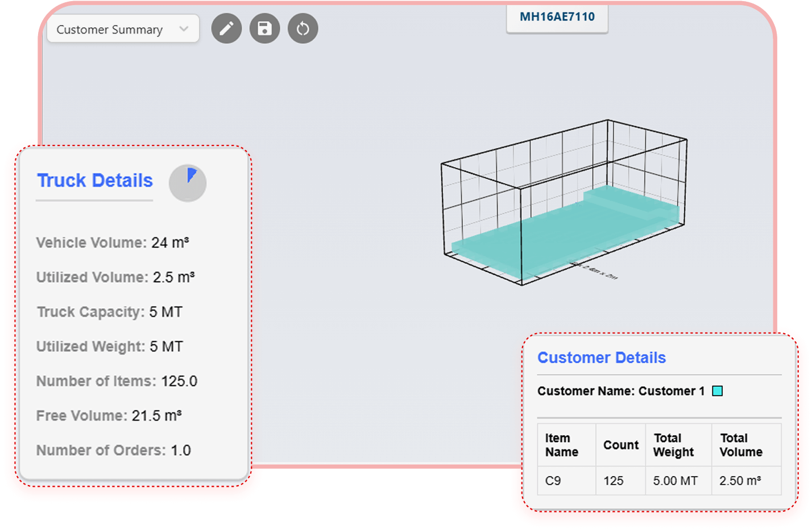
Task: Select the MH16AE7110 vehicle tab
Action: 557,17
